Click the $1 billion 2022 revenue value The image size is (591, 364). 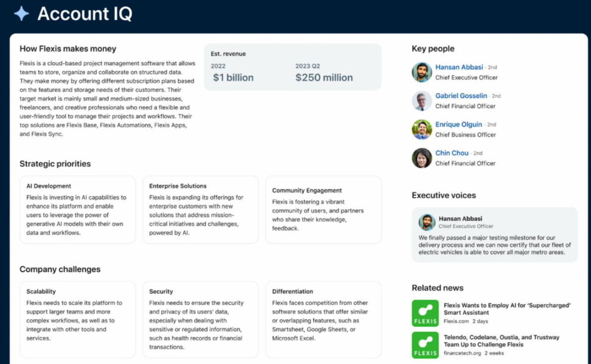pos(233,78)
